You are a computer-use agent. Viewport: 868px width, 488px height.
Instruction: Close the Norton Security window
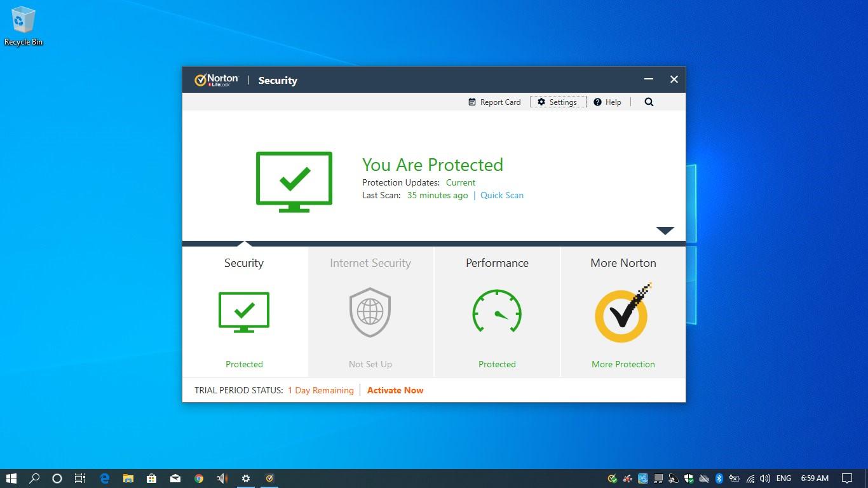tap(674, 79)
